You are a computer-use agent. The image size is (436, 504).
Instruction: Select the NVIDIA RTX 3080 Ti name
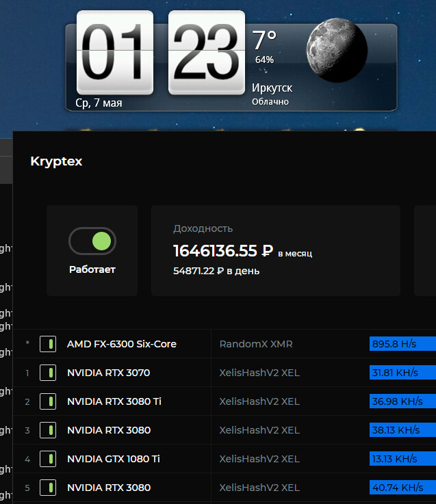(x=114, y=401)
